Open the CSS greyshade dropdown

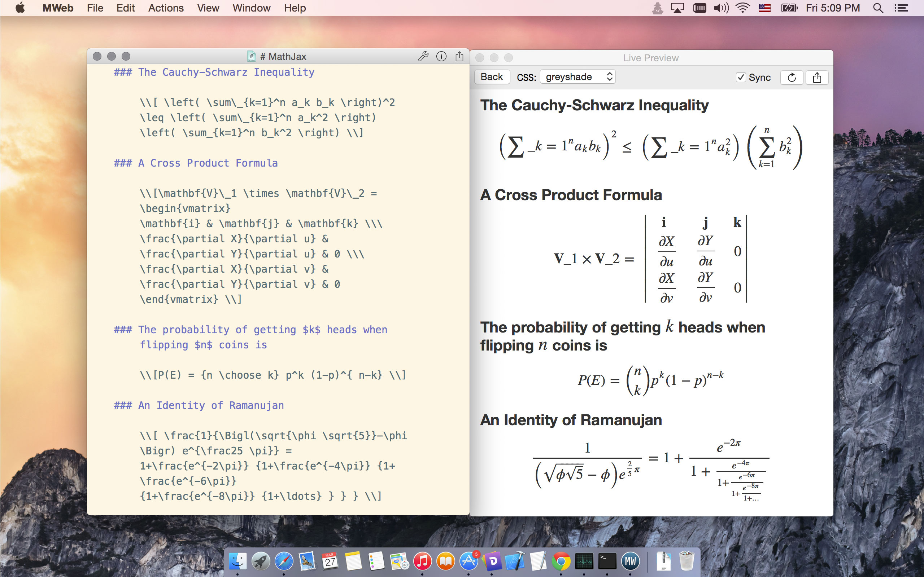point(577,77)
